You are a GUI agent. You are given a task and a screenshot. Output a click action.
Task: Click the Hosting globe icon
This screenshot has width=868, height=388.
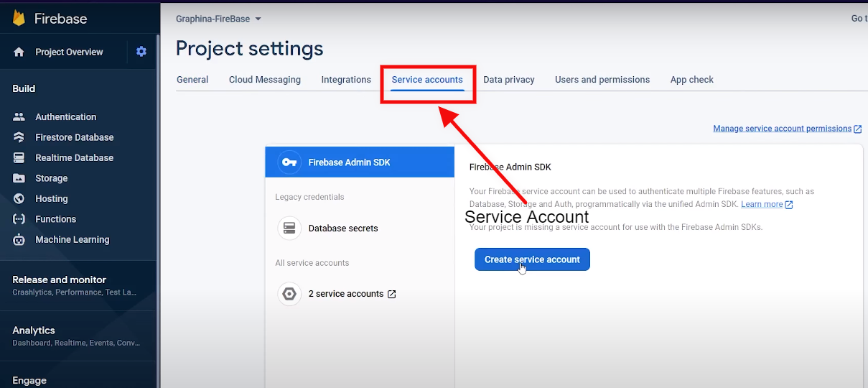pos(19,198)
